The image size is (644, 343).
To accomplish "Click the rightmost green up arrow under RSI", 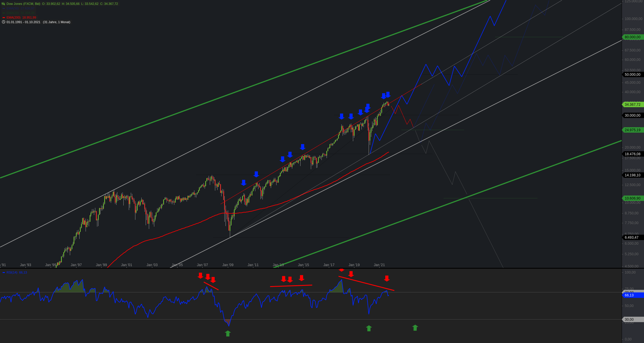I will click(x=415, y=328).
